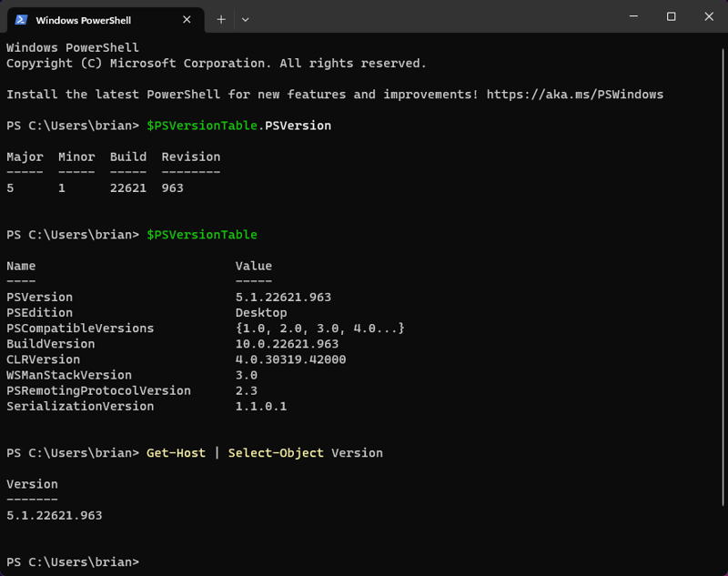Click the "2.3" PSRemotingProtocolVersion value
The height and width of the screenshot is (576, 728).
tap(246, 390)
